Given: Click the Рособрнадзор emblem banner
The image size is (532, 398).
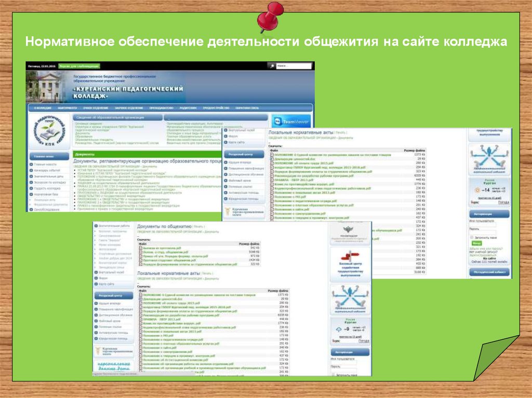Looking at the screenshot, I should pos(349,233).
